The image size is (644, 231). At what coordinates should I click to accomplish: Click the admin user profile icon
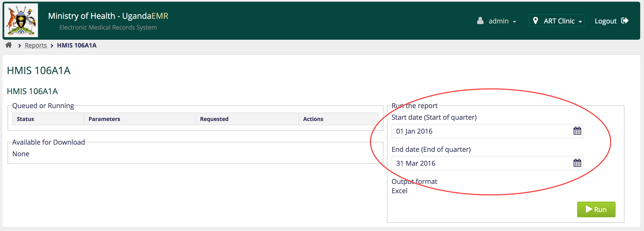(x=480, y=21)
